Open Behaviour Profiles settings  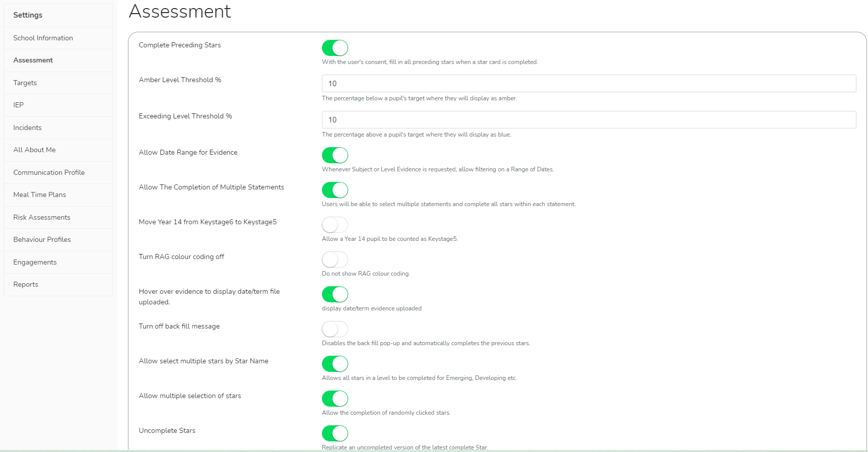[x=58, y=240]
